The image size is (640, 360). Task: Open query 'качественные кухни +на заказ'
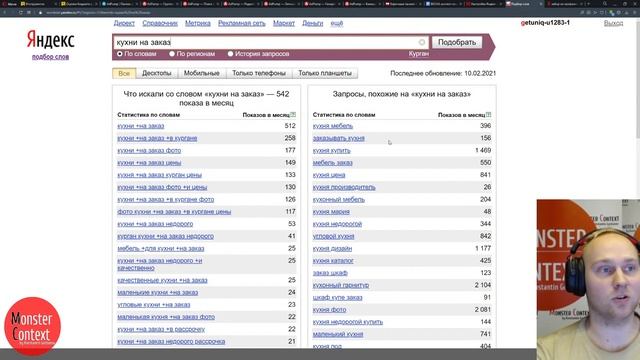pyautogui.click(x=162, y=280)
